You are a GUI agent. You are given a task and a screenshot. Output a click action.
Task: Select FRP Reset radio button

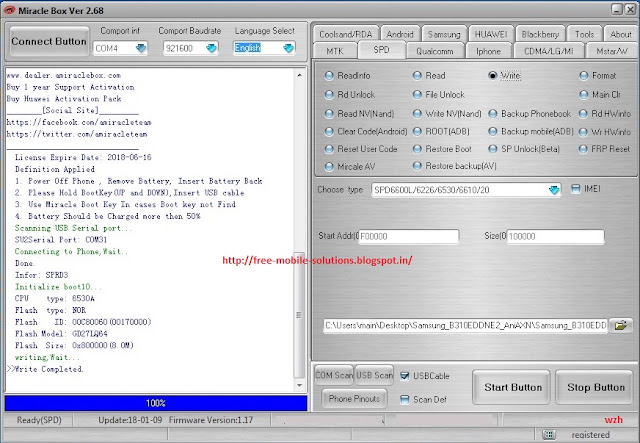click(584, 149)
